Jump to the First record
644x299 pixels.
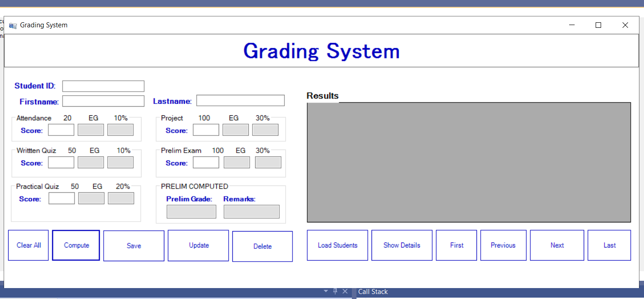[456, 245]
